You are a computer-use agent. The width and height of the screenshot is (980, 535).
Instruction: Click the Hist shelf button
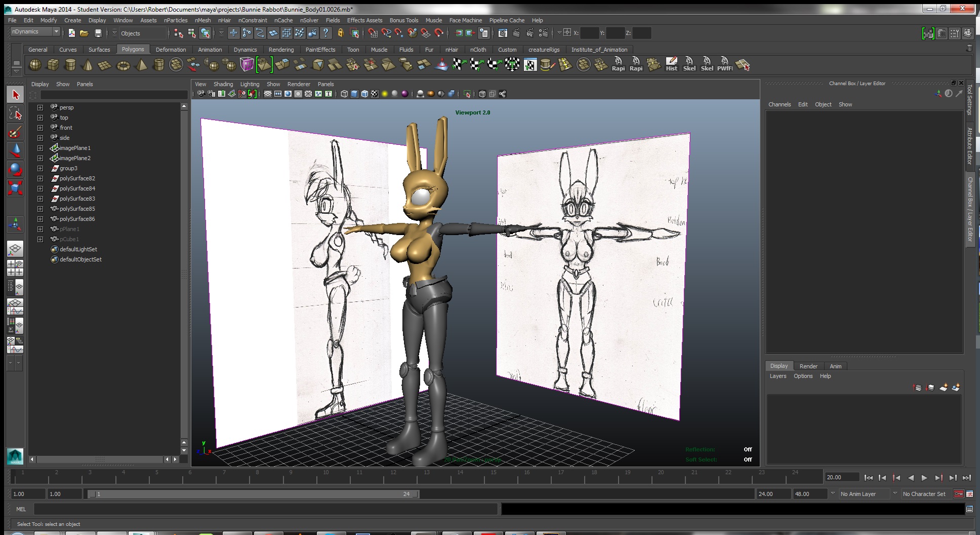671,64
